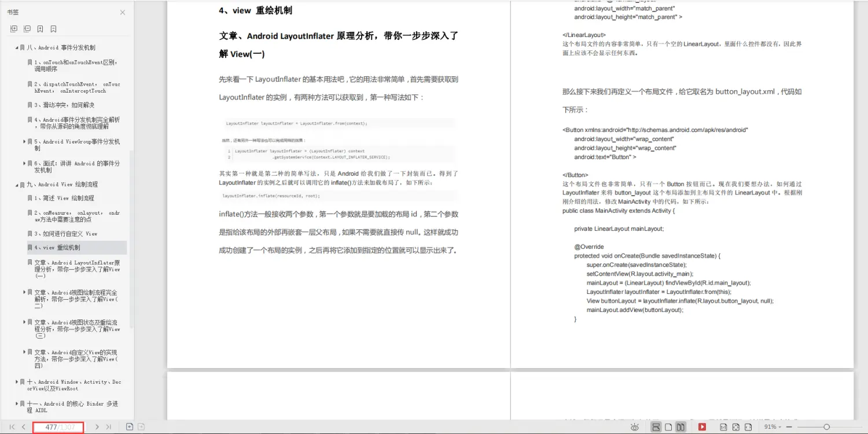Go to the previous page
The height and width of the screenshot is (434, 868).
click(x=24, y=427)
